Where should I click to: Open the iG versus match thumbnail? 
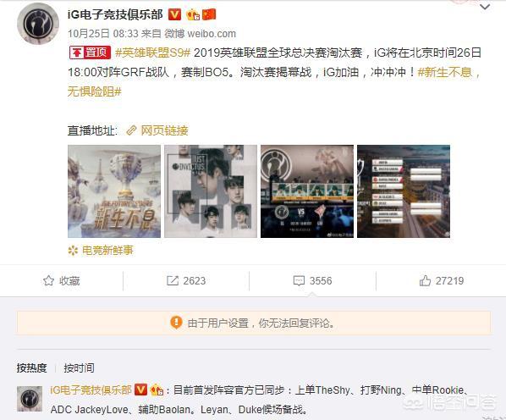click(x=307, y=191)
